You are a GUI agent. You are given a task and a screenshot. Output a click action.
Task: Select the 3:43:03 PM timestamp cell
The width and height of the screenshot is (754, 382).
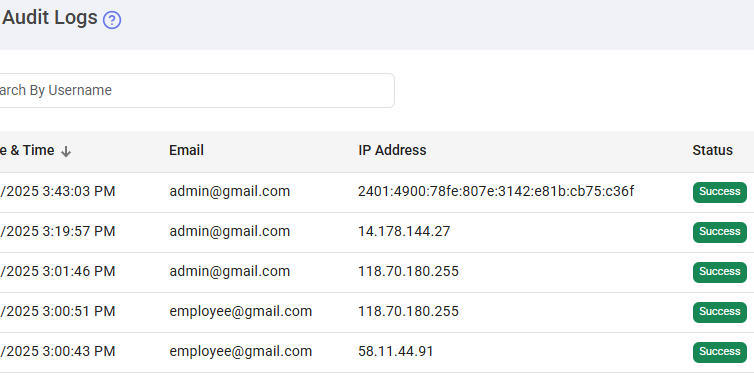click(58, 191)
